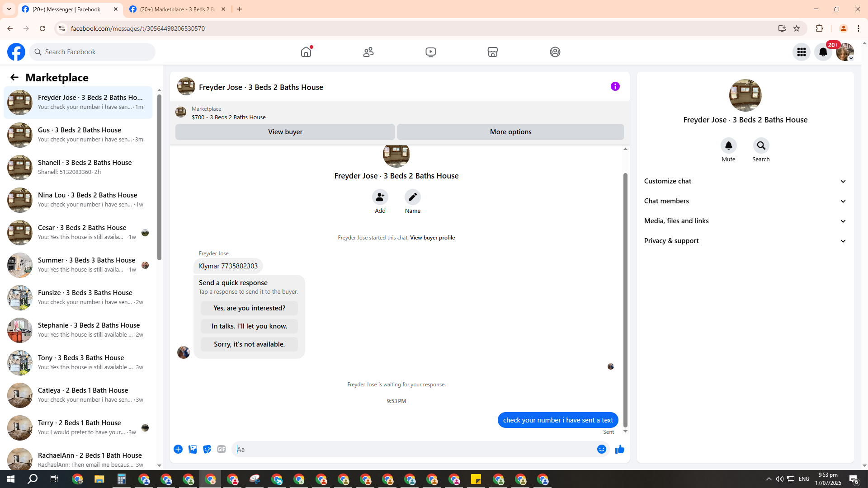Open Summer · 3 Beds 3 Baths House chat
The image size is (868, 488).
pyautogui.click(x=78, y=265)
